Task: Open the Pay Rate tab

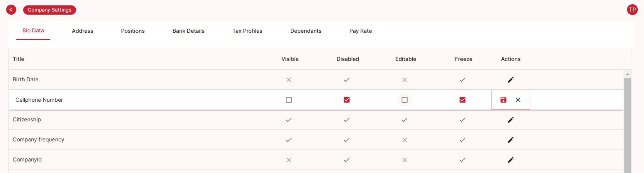Action: tap(361, 31)
